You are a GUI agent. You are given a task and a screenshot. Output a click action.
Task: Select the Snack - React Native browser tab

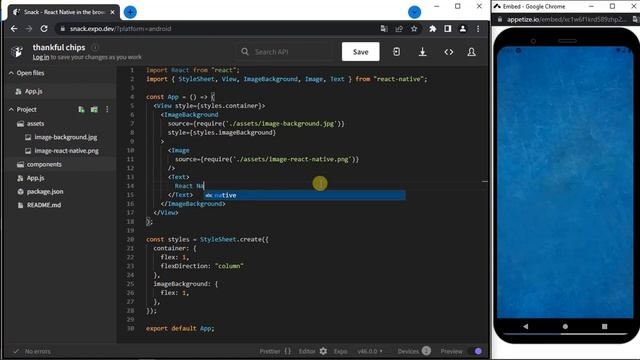tap(63, 12)
